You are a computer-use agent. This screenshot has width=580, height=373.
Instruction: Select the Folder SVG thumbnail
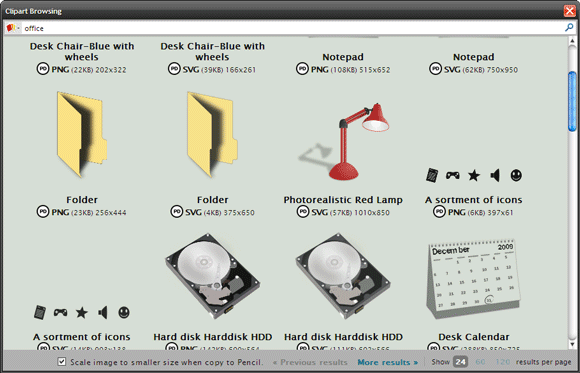click(x=212, y=134)
